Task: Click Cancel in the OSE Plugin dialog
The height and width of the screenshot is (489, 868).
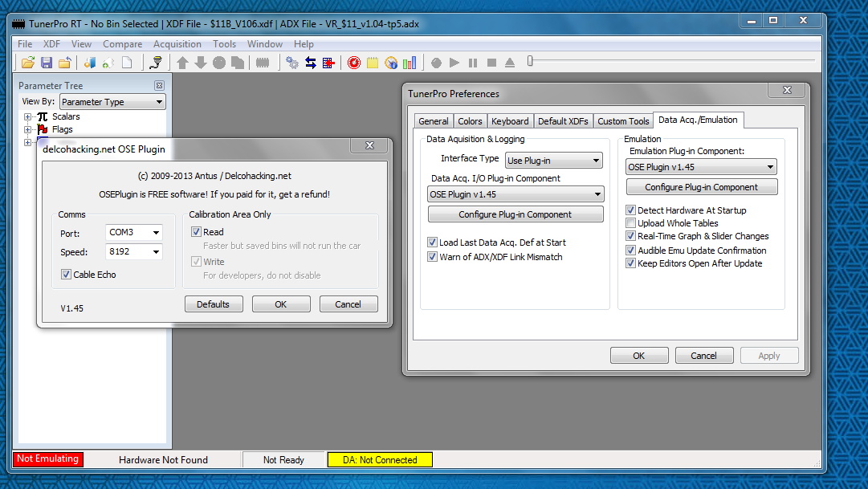Action: (348, 304)
